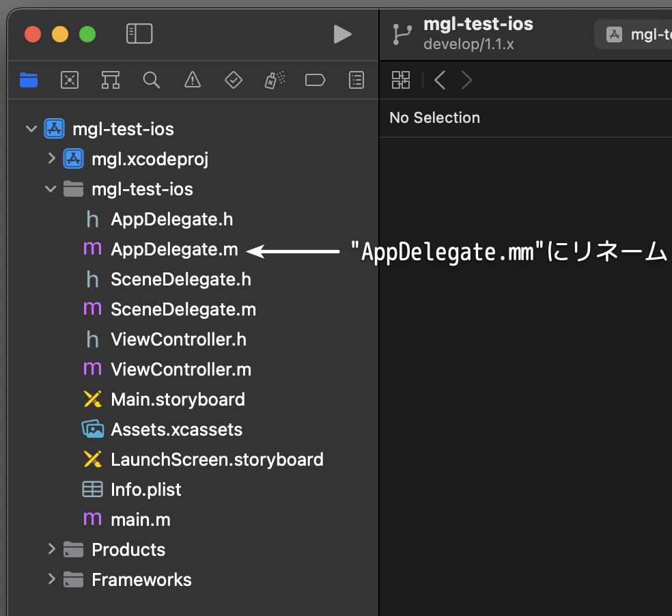Image resolution: width=672 pixels, height=616 pixels.
Task: Click the develop/1.1.x branch label
Action: pos(468,44)
